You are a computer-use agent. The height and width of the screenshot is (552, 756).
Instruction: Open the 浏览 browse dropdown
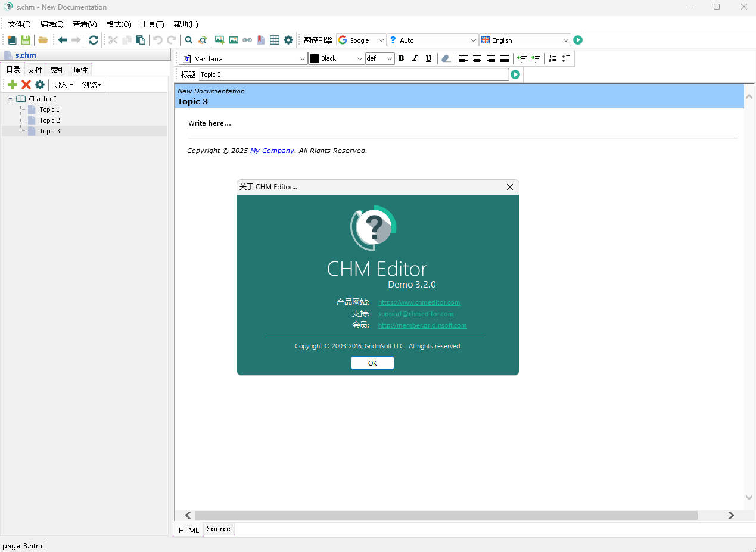[92, 85]
